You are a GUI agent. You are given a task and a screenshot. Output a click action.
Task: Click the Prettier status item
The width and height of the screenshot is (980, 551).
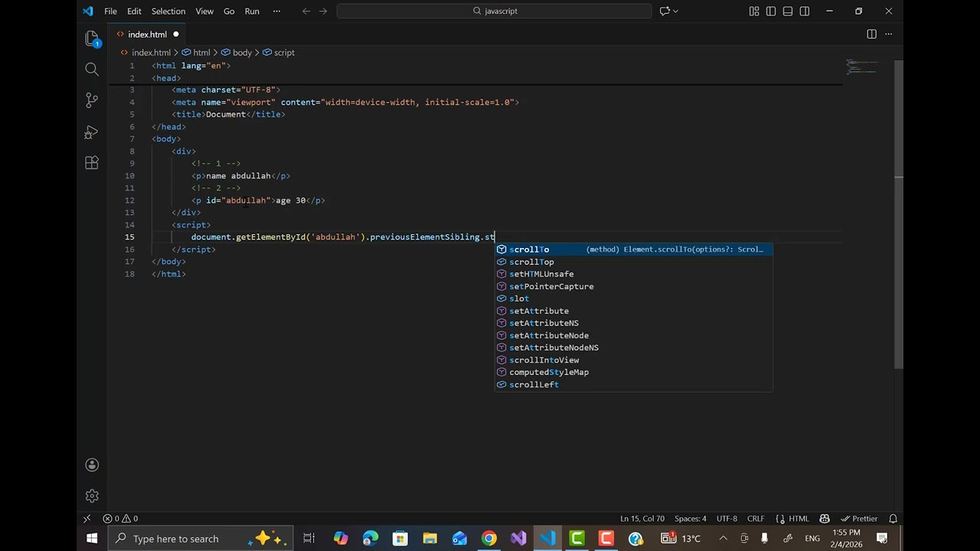tap(859, 518)
